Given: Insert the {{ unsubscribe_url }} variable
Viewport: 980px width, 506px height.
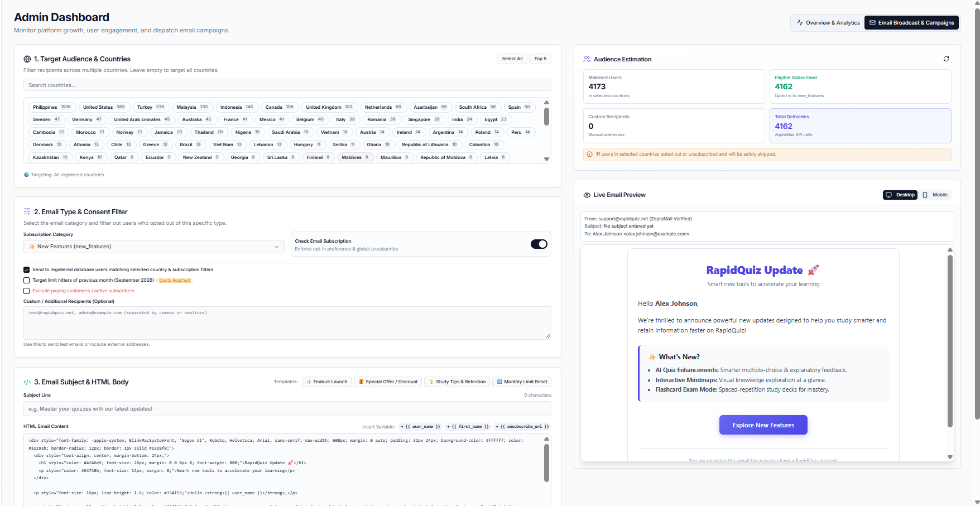Looking at the screenshot, I should [522, 427].
